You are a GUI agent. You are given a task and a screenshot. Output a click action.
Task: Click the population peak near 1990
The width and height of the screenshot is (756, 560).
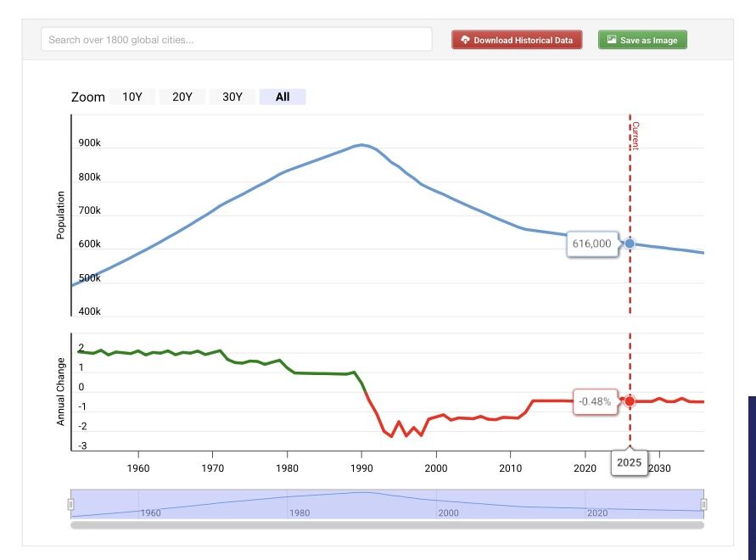[x=362, y=145]
